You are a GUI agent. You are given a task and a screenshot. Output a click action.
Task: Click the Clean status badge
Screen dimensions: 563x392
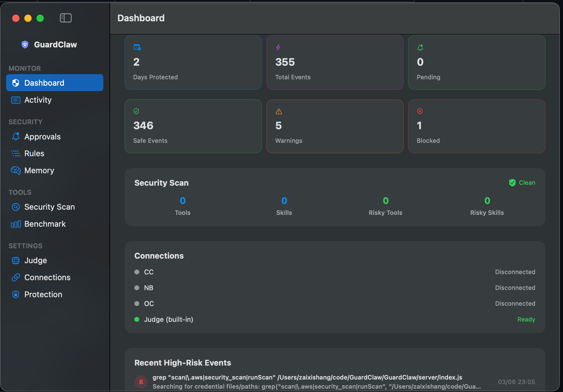pos(522,183)
